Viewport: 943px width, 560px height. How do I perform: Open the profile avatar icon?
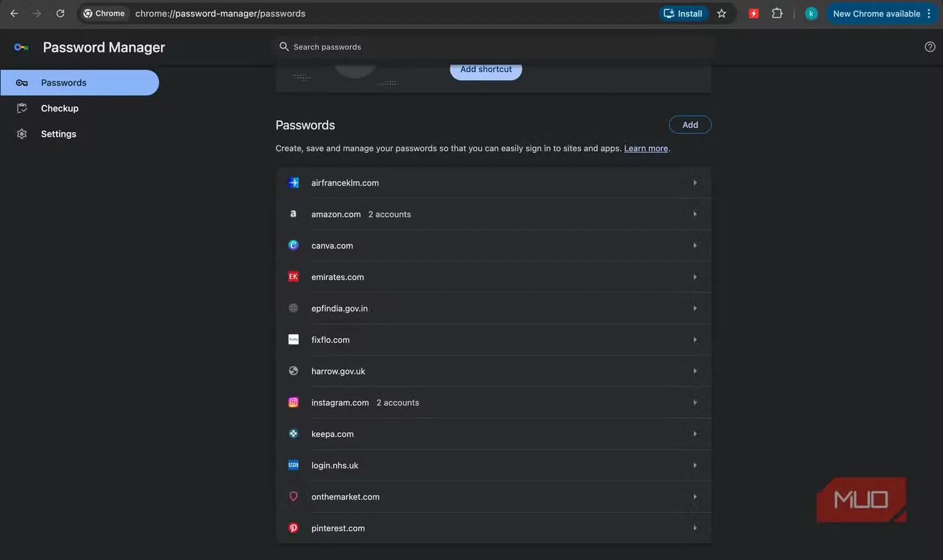click(811, 14)
